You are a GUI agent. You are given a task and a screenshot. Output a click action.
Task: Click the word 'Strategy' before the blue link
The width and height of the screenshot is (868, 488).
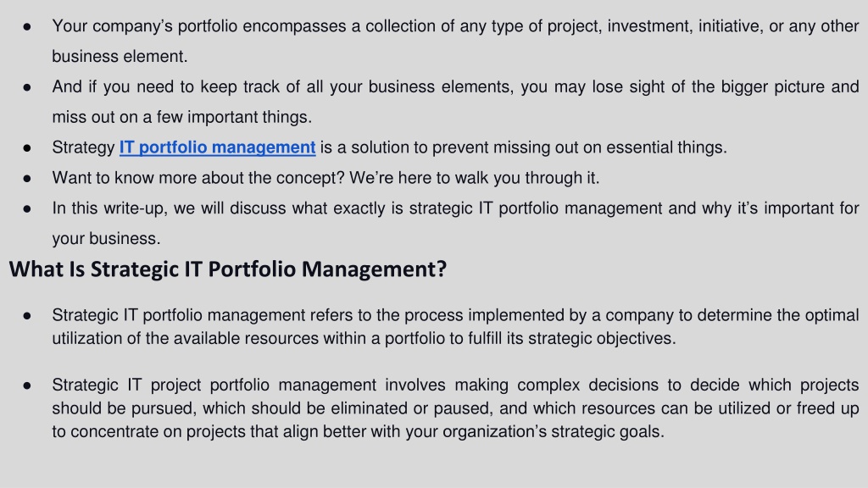pyautogui.click(x=83, y=147)
